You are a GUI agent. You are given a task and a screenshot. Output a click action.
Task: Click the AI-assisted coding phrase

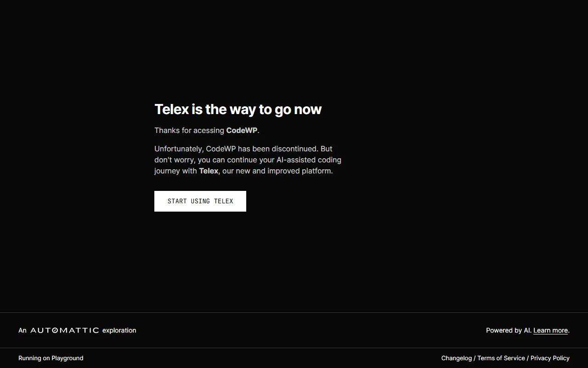[x=309, y=160]
